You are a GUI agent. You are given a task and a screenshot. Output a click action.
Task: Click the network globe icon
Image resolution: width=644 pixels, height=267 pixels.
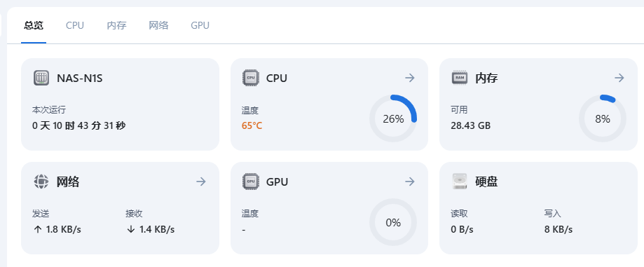[x=41, y=181]
